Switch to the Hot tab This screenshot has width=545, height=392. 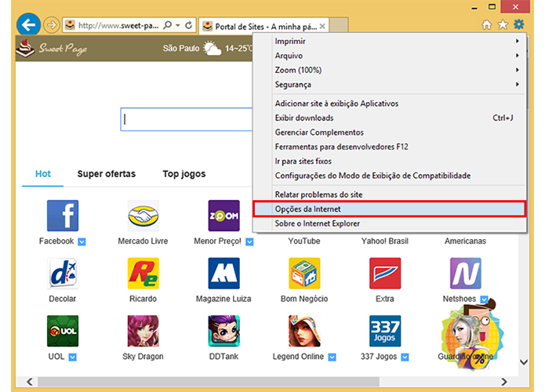[43, 174]
